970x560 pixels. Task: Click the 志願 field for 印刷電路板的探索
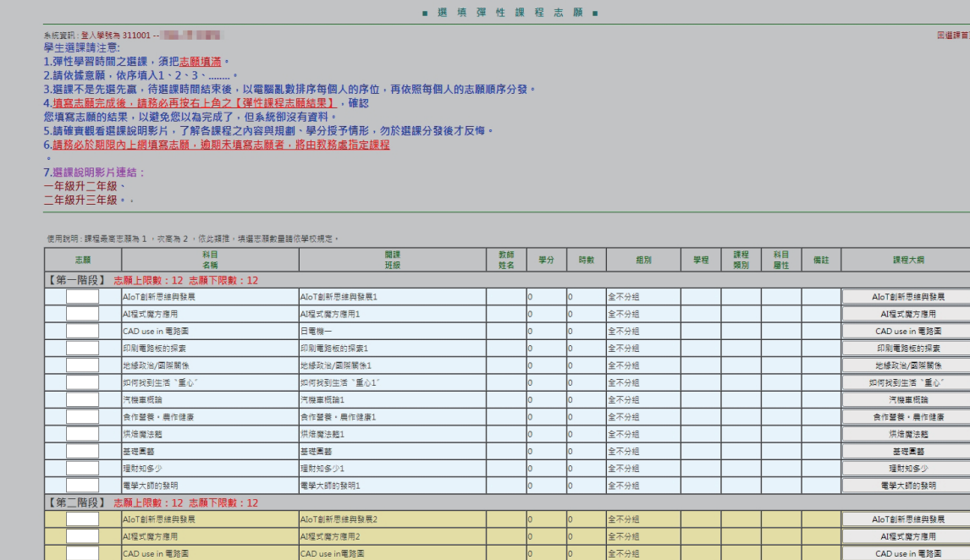click(x=82, y=348)
